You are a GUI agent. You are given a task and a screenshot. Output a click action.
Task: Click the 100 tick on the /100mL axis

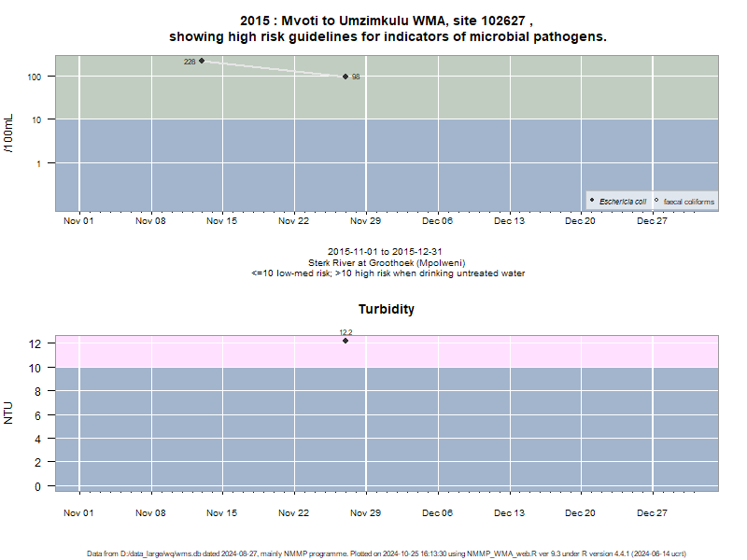(35, 77)
